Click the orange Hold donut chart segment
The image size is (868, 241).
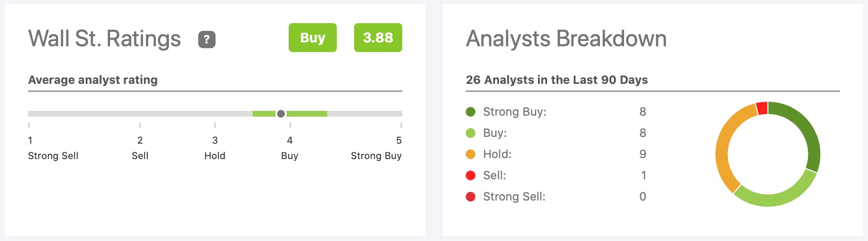tap(726, 145)
